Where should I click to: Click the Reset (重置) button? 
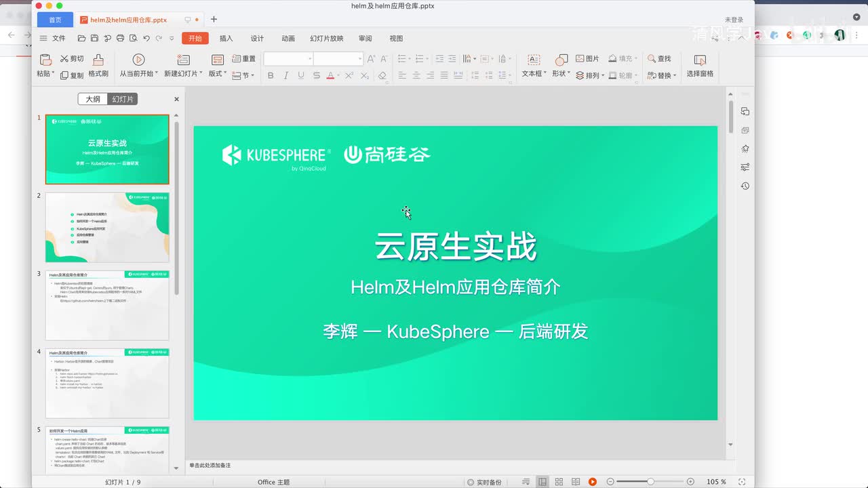click(243, 59)
